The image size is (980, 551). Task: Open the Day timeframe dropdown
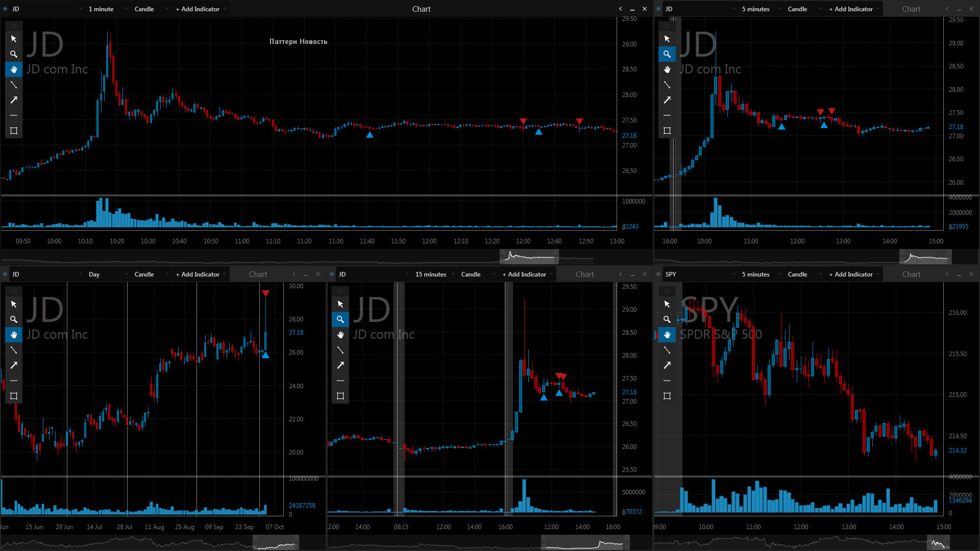(x=107, y=274)
